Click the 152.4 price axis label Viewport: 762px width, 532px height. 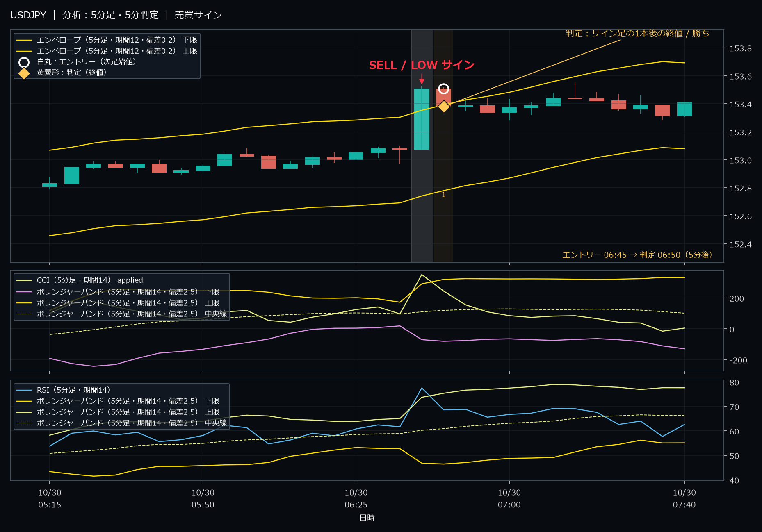point(740,245)
